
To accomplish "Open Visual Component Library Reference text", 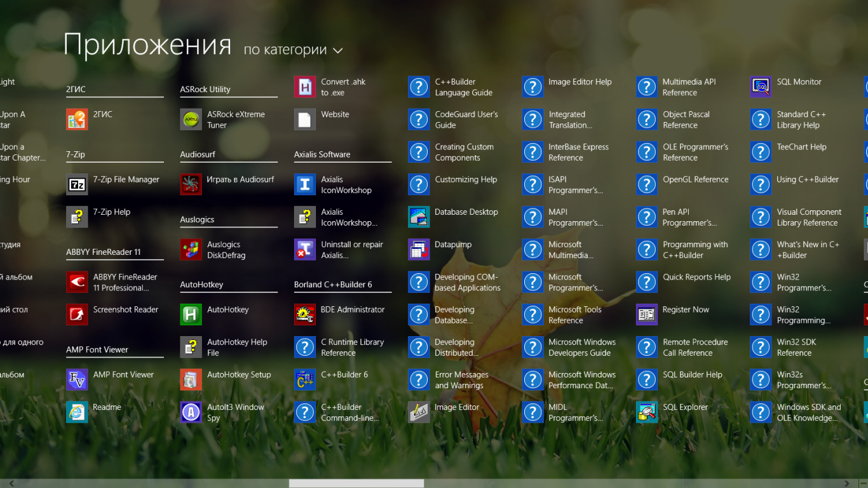I will click(x=809, y=217).
